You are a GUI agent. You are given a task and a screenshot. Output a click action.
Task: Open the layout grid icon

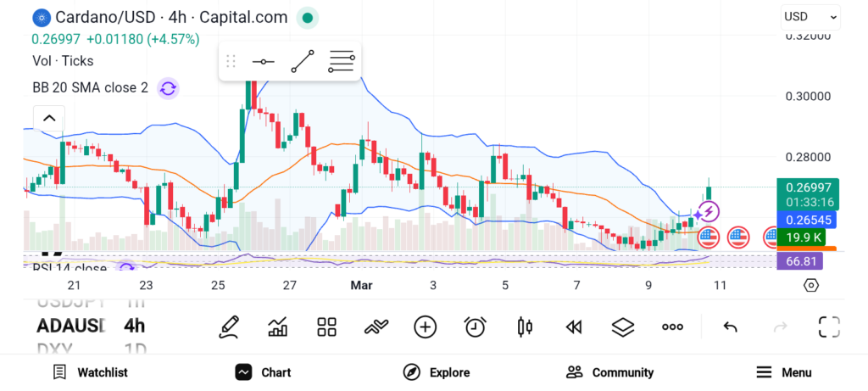point(326,327)
